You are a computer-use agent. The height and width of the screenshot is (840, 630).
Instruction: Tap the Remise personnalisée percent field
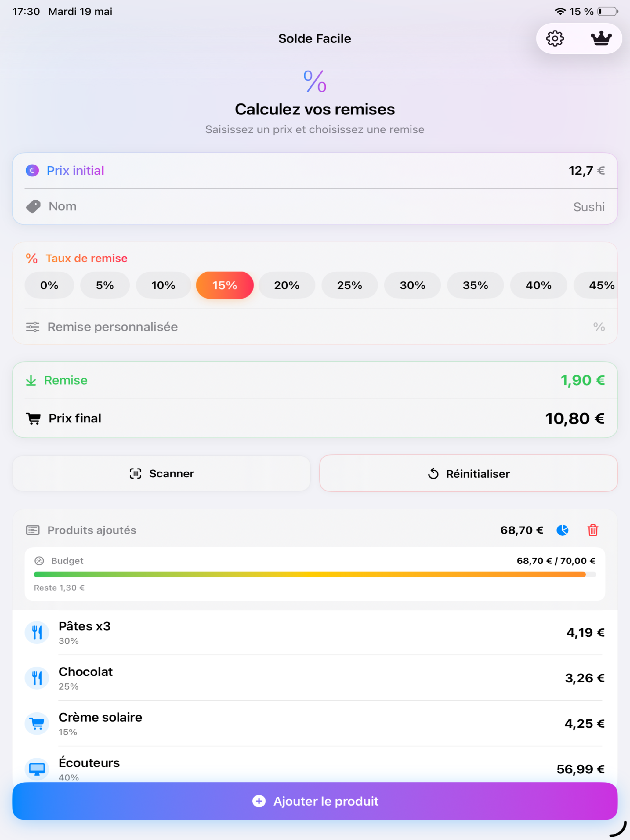click(x=599, y=327)
